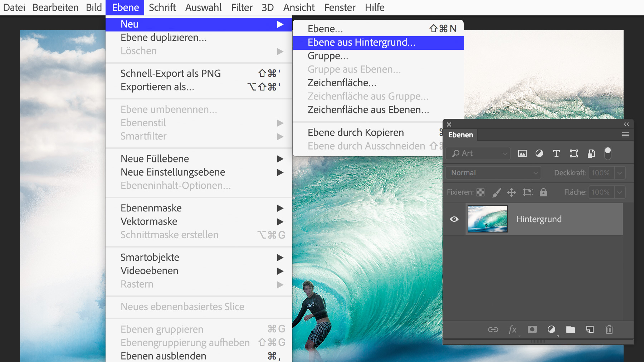Open the Auswahl menu
644x362 pixels.
point(204,8)
